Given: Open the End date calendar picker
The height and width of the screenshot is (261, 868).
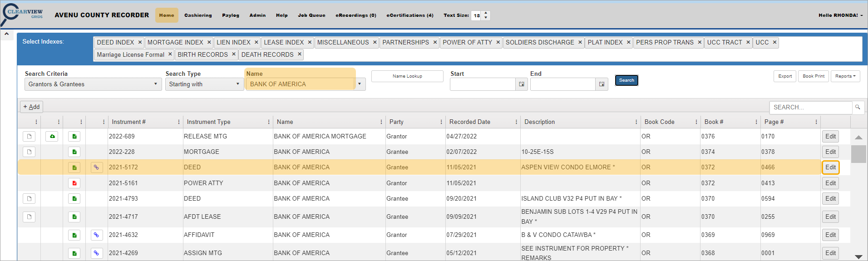Looking at the screenshot, I should coord(602,84).
